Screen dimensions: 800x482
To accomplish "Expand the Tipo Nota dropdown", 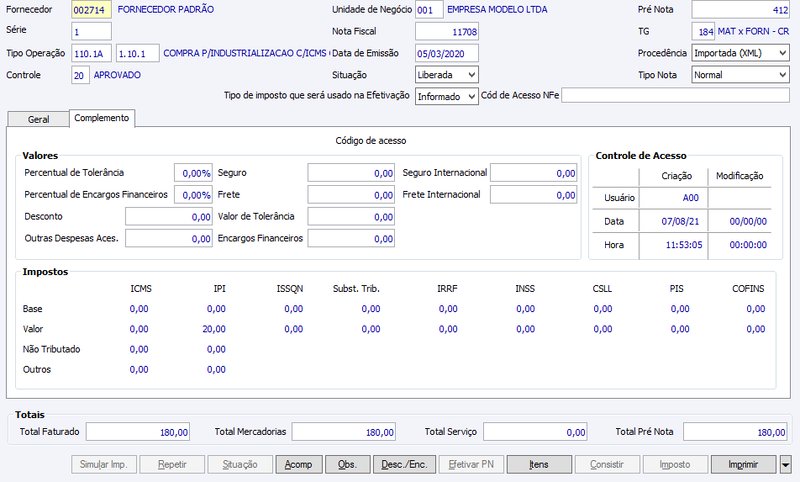I will (x=740, y=75).
